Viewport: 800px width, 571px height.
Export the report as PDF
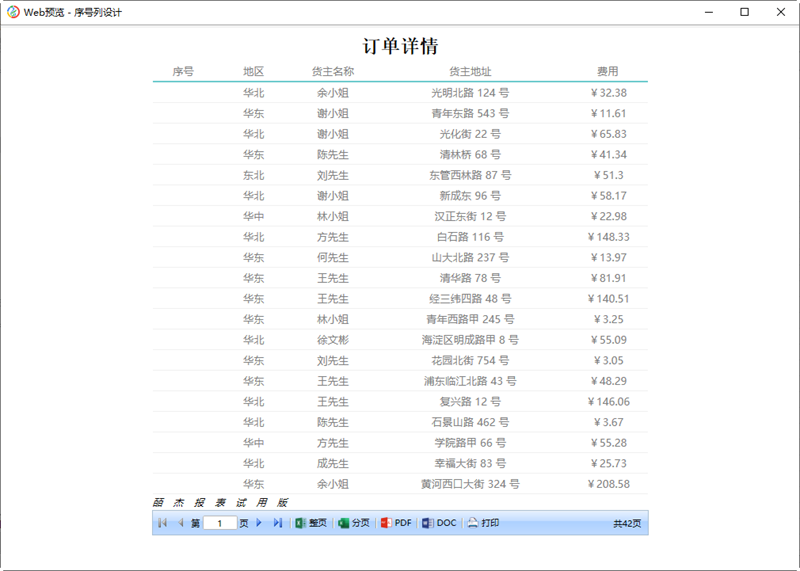[396, 523]
